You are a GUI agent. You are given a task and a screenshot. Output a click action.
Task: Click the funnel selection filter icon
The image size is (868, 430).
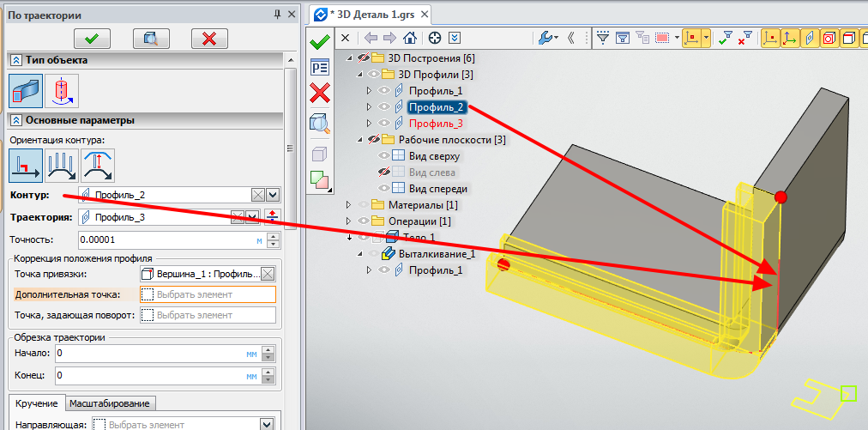click(x=603, y=38)
